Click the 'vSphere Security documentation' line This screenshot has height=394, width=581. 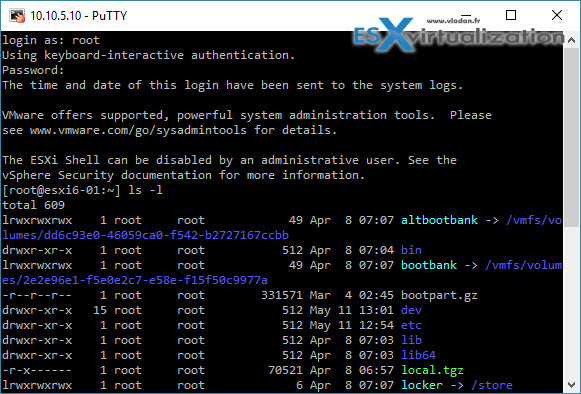coord(184,175)
